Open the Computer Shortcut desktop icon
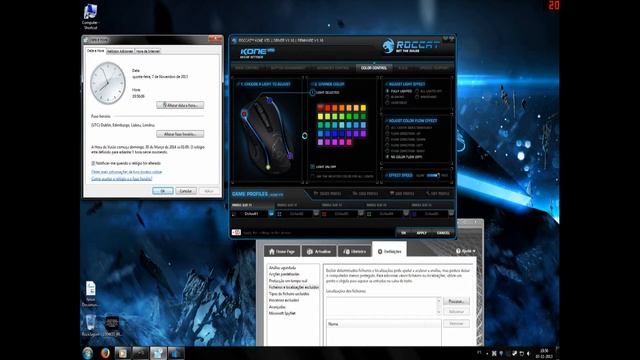 [90, 16]
